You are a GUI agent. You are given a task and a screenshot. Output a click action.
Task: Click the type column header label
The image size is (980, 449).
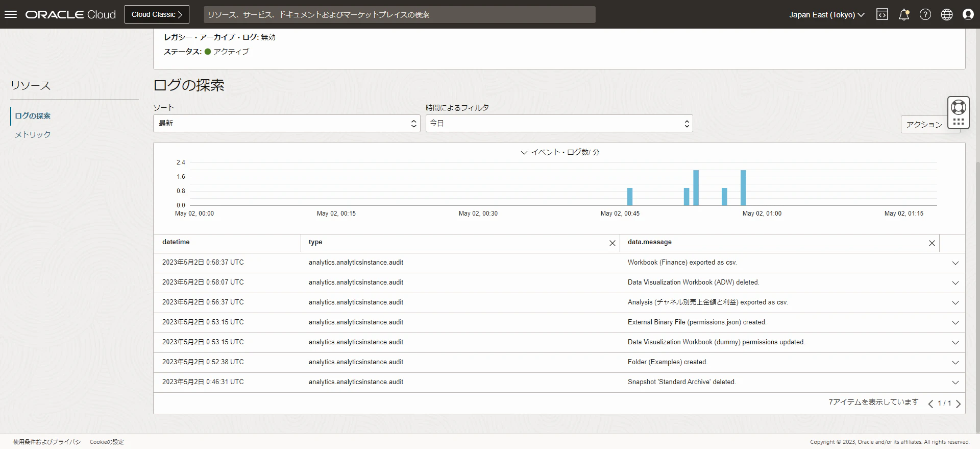pos(315,242)
